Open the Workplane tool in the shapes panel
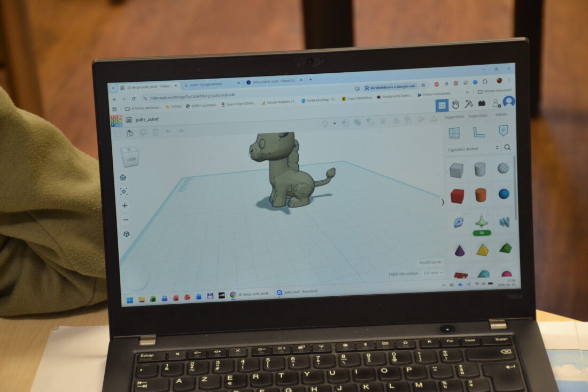 (x=454, y=133)
